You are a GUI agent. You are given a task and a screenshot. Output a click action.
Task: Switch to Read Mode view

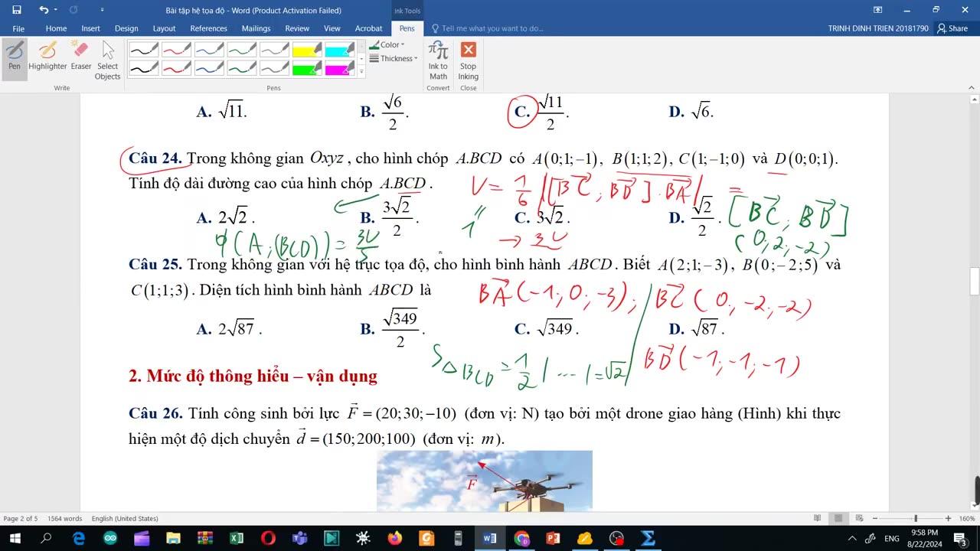coord(818,518)
